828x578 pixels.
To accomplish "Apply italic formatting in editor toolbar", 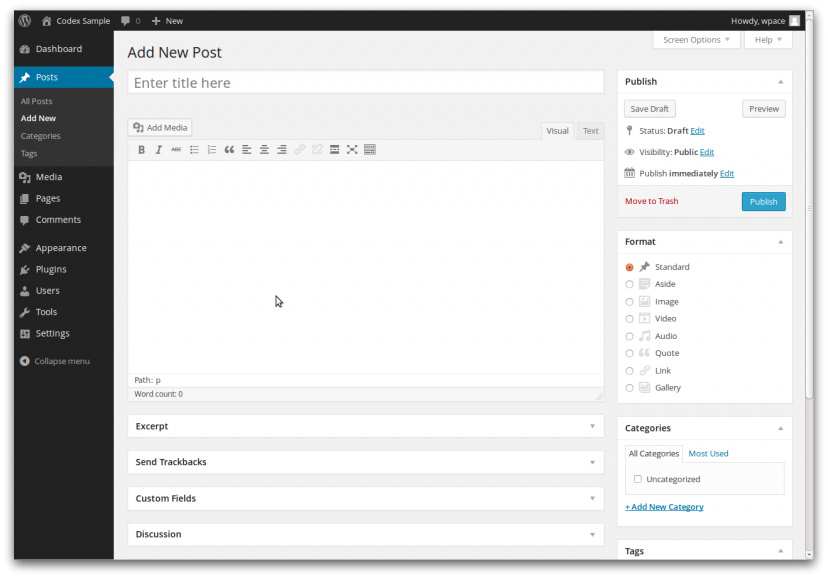I will (158, 150).
